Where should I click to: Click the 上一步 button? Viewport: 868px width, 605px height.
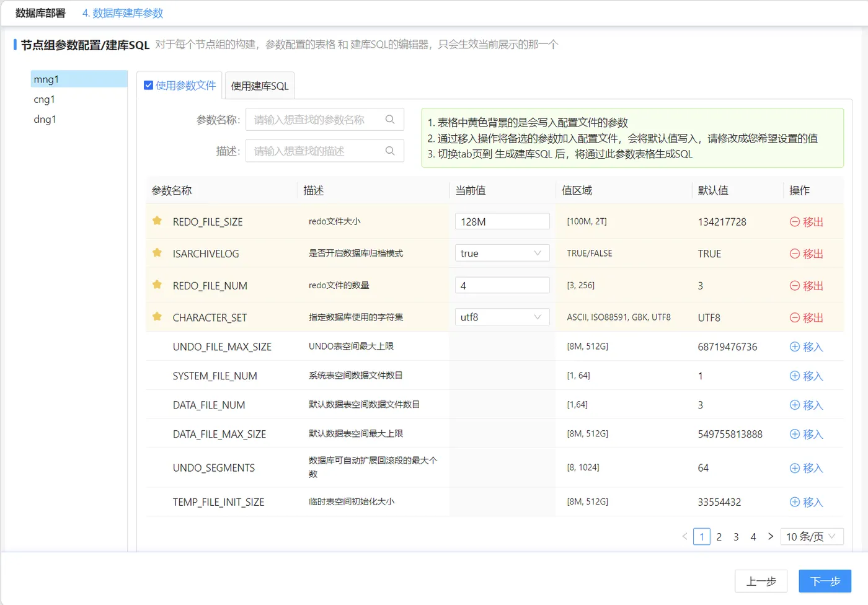(761, 581)
